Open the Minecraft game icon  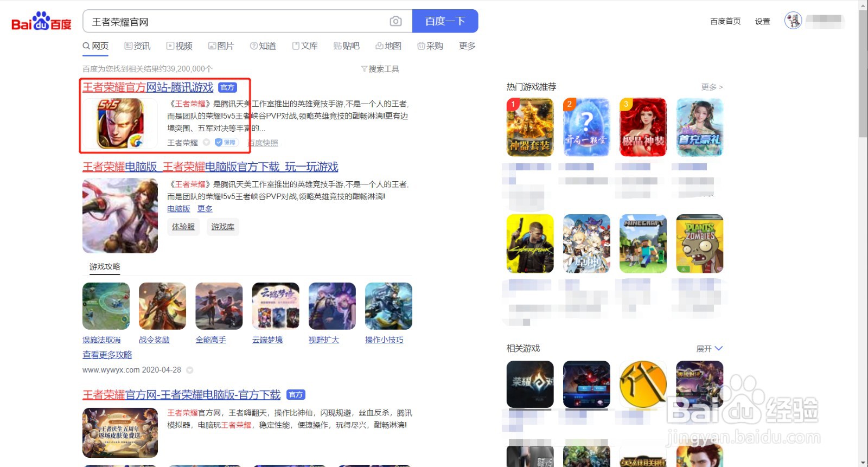click(643, 244)
